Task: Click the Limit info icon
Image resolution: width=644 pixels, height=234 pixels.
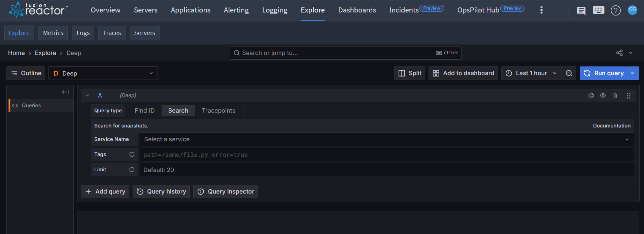Action: coord(132,170)
